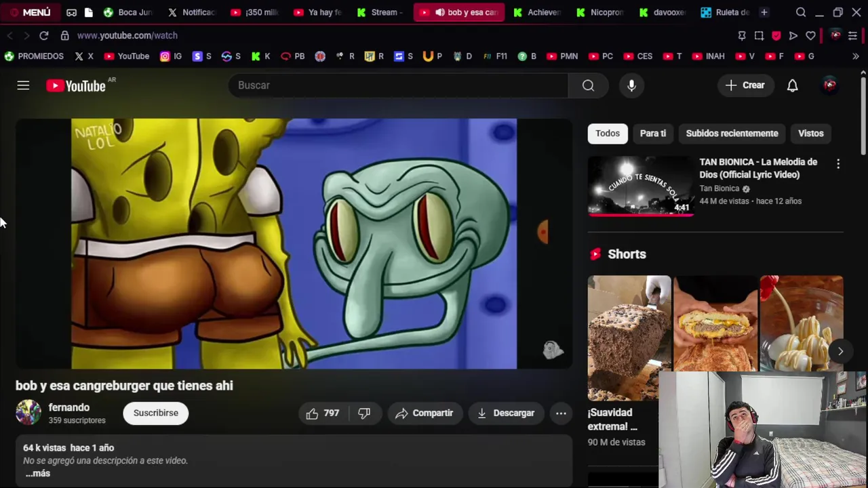Open the Opera MENÚ button
The width and height of the screenshot is (868, 488).
[x=30, y=12]
